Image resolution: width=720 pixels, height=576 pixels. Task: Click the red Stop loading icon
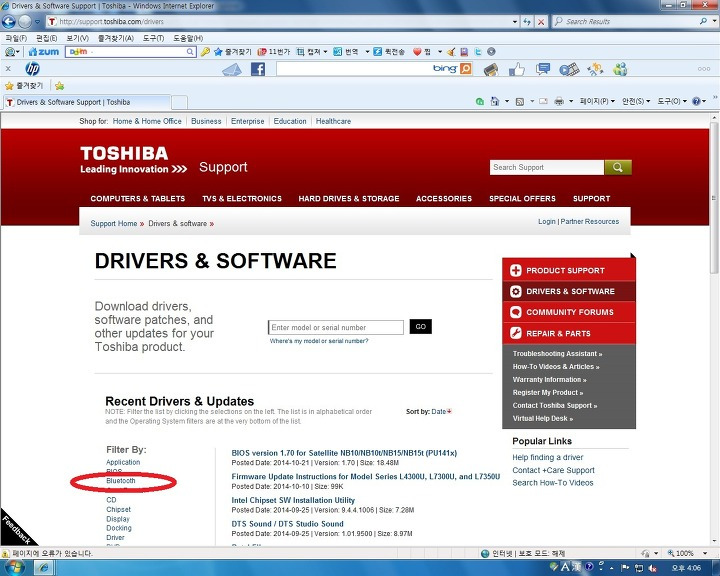tap(541, 22)
